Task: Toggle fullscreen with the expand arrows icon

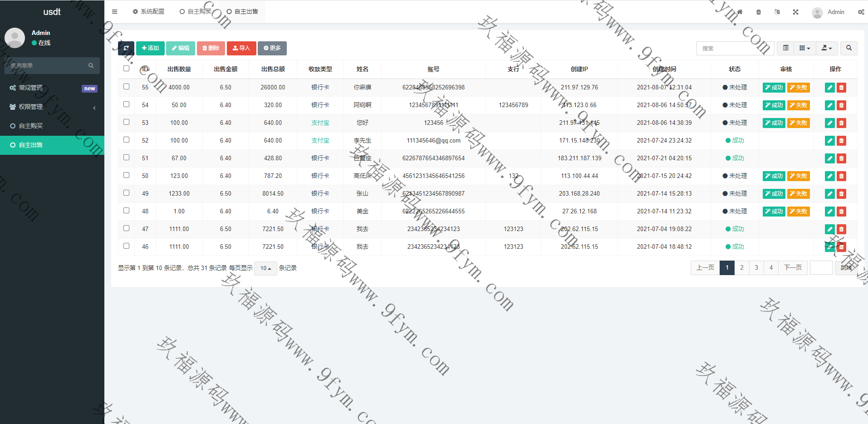Action: [x=795, y=12]
